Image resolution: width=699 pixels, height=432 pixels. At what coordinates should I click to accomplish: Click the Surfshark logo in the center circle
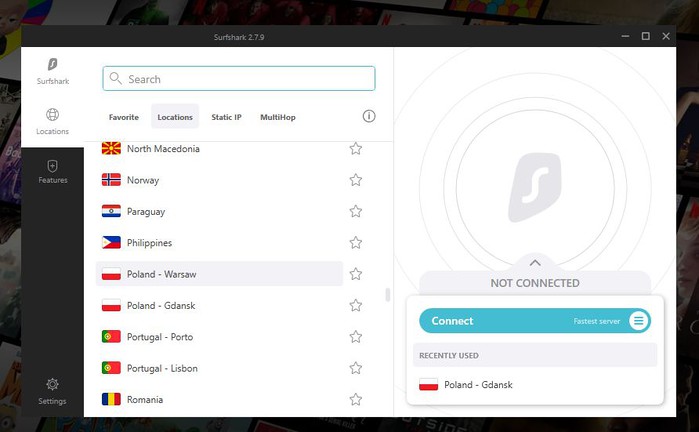pos(535,187)
